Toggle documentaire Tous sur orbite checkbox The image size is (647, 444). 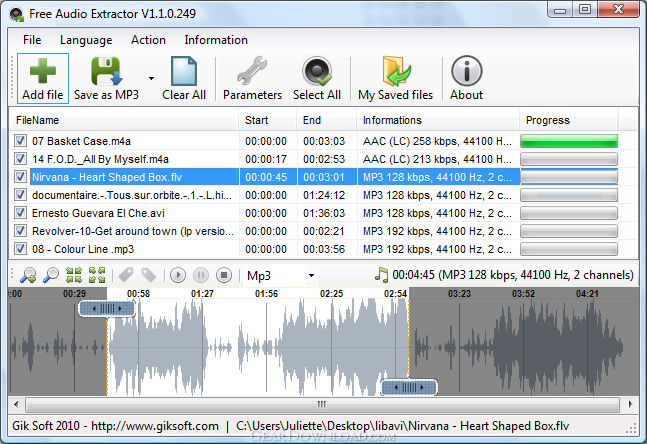[20, 195]
